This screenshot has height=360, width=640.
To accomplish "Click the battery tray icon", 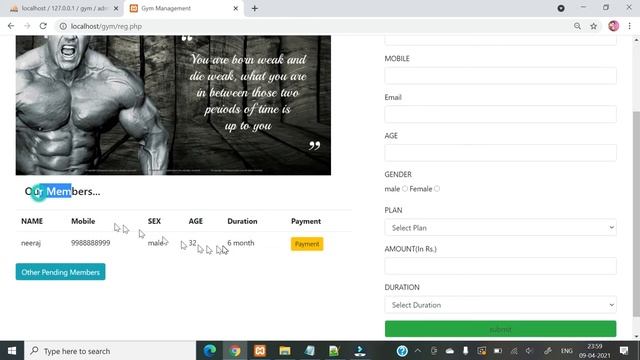I will tap(498, 351).
